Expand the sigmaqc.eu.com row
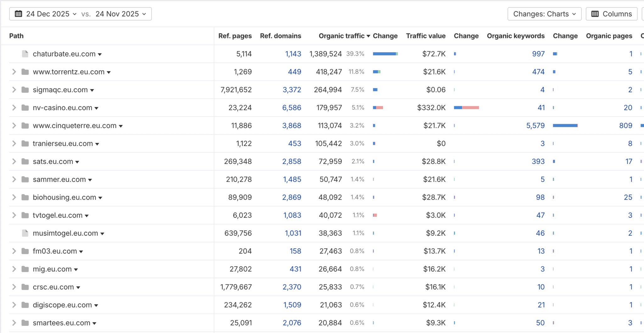 14,90
